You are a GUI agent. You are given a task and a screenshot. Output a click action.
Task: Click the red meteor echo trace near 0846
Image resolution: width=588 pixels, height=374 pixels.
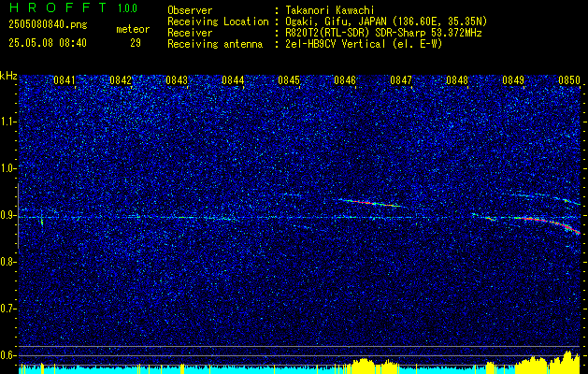pyautogui.click(x=371, y=203)
